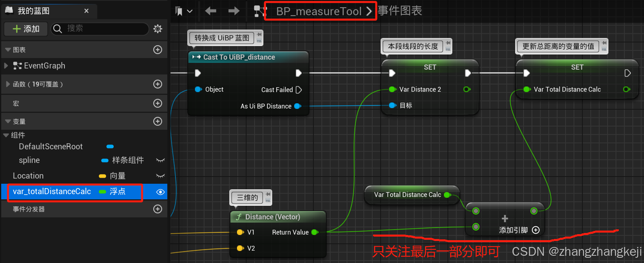Click comment bubble 更新总距离的变量的值

pos(558,46)
